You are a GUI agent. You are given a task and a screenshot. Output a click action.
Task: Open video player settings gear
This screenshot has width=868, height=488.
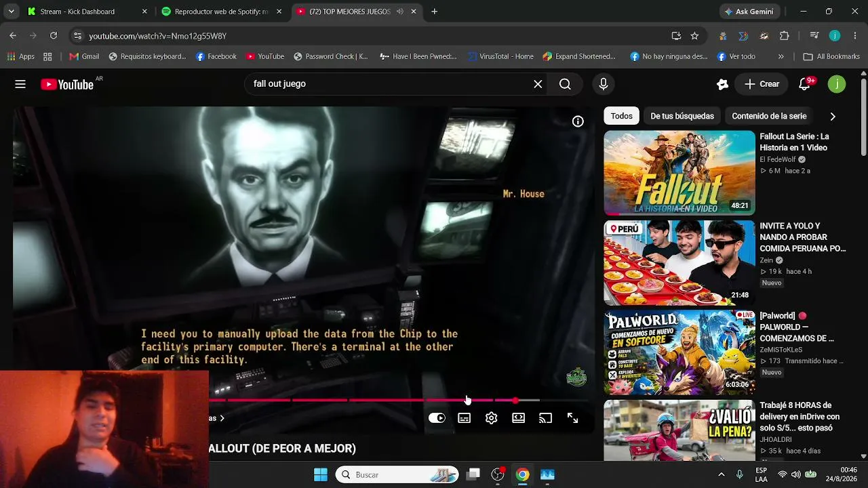pos(491,418)
